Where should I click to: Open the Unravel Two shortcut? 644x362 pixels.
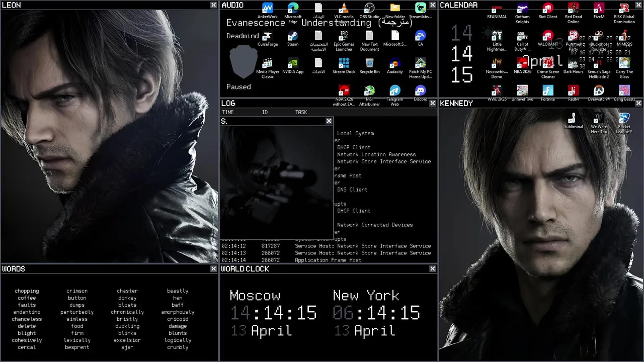[522, 94]
